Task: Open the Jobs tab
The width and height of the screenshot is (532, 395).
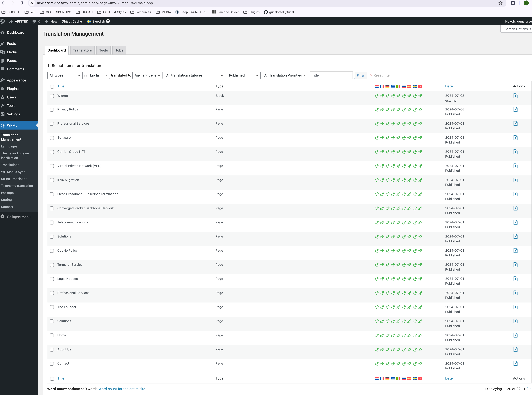Action: pos(119,50)
